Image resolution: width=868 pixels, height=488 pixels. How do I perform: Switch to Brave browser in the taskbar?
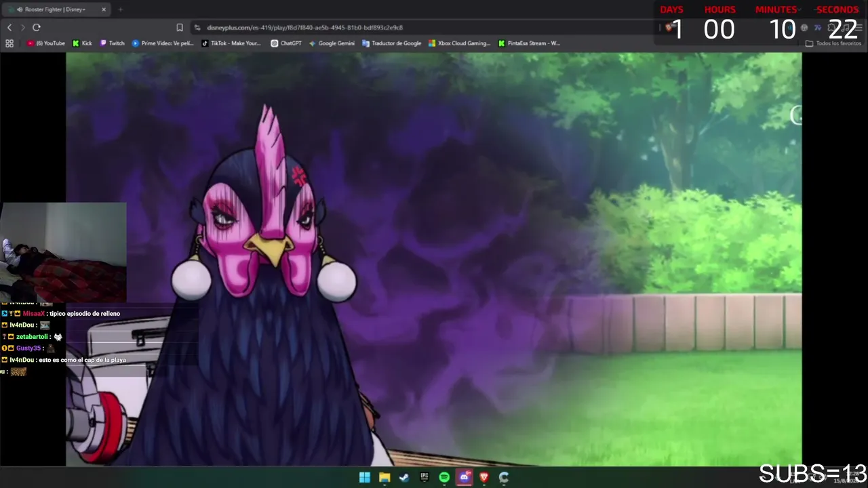(484, 477)
